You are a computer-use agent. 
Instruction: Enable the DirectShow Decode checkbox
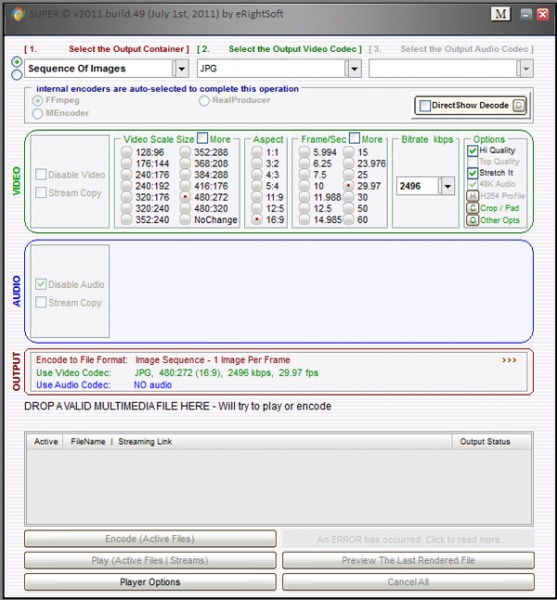pos(425,106)
